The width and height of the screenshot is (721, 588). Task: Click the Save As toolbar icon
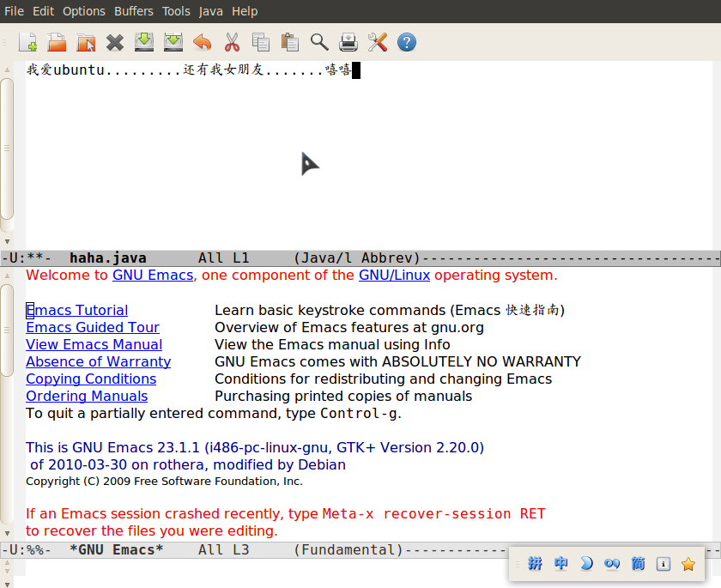tap(173, 42)
